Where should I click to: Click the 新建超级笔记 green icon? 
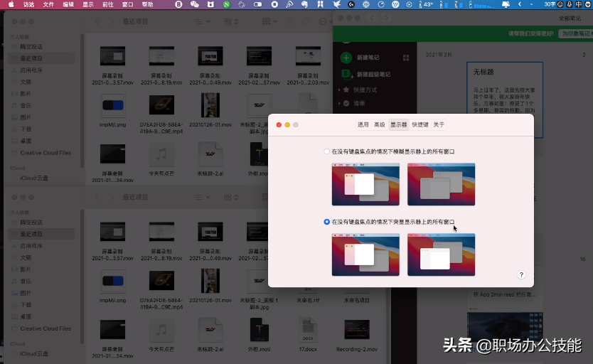click(346, 75)
